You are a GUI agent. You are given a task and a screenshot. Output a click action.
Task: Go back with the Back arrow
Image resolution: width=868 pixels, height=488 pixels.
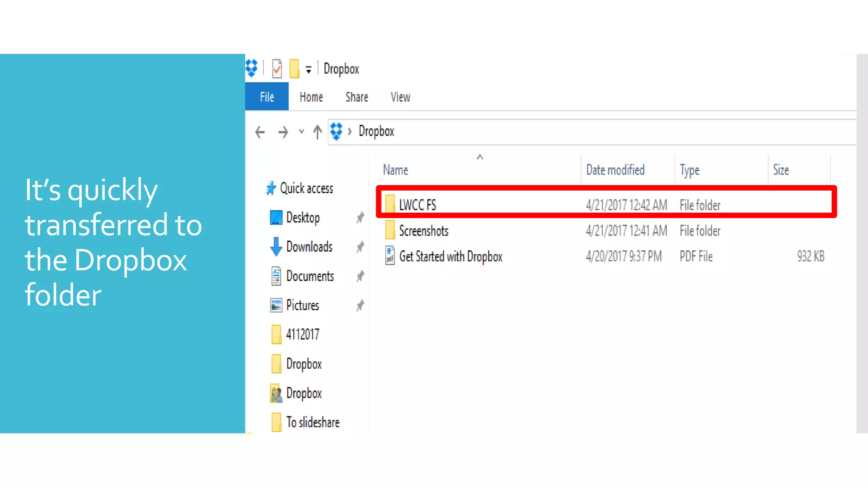pos(260,132)
